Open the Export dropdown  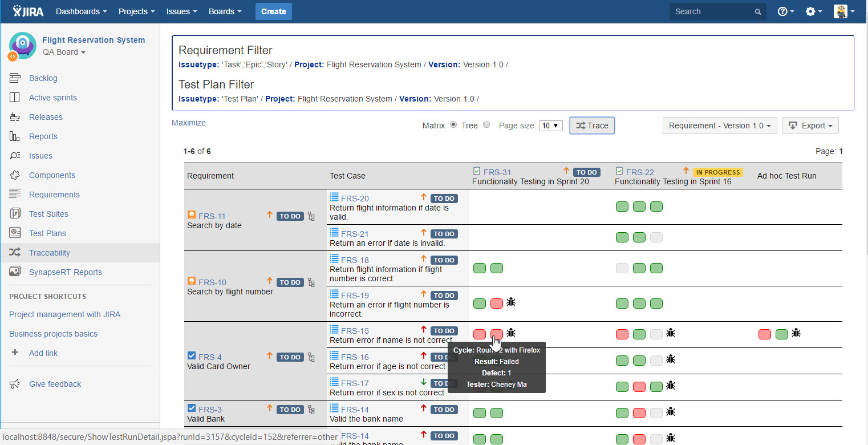810,126
